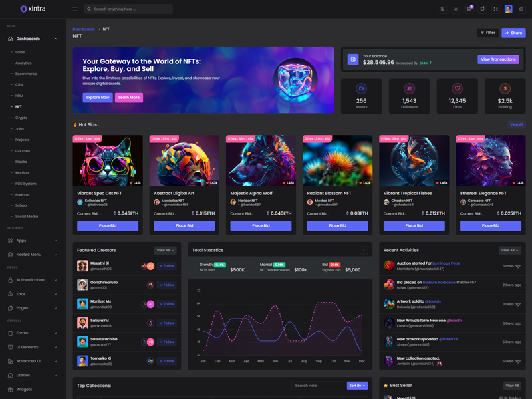This screenshot has height=399, width=532.
Task: Toggle the sidebar hamburger menu
Action: tap(74, 9)
